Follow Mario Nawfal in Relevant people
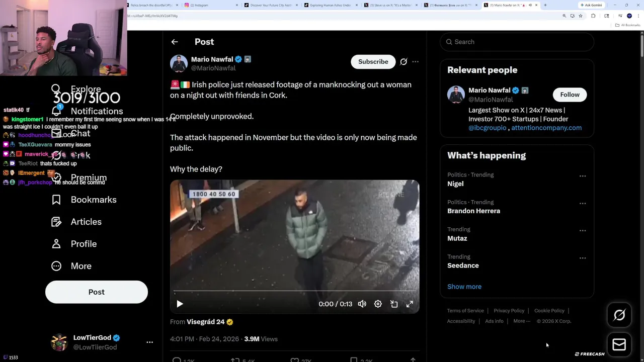 pyautogui.click(x=570, y=95)
